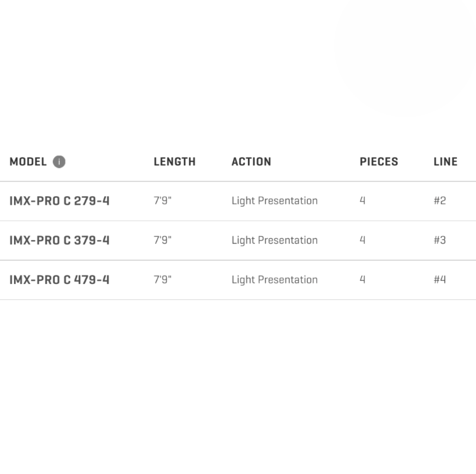The height and width of the screenshot is (474, 476).
Task: Click the pieces count for IMX-PRO C 479-4
Action: click(x=362, y=279)
